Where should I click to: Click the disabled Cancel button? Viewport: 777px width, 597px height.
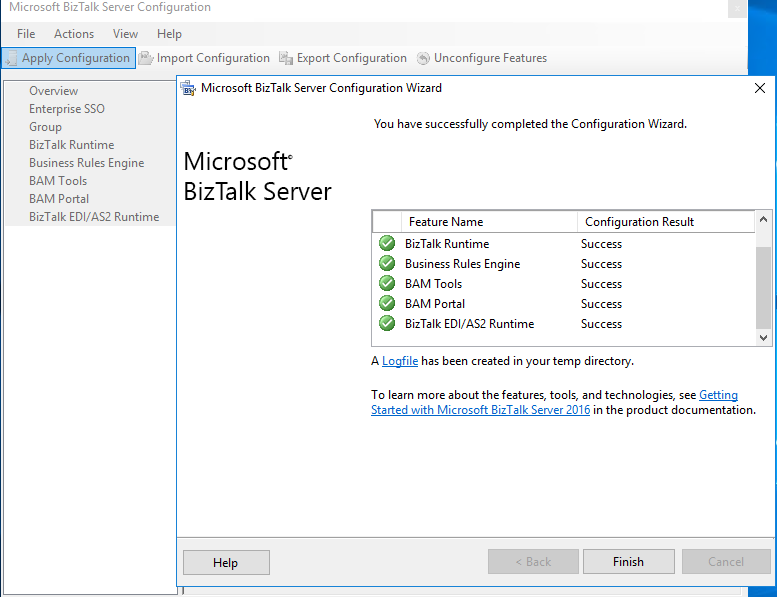(726, 562)
